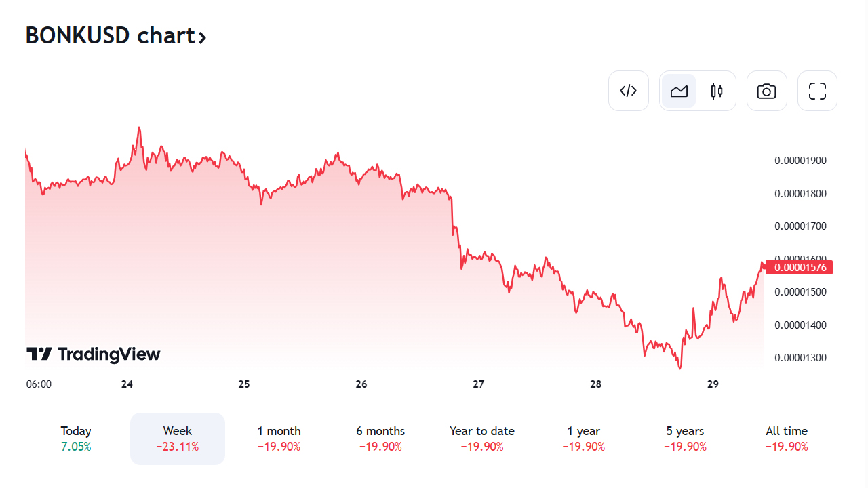This screenshot has height=488, width=868.
Task: Click the 0.00001900 price axis label
Action: tap(800, 161)
